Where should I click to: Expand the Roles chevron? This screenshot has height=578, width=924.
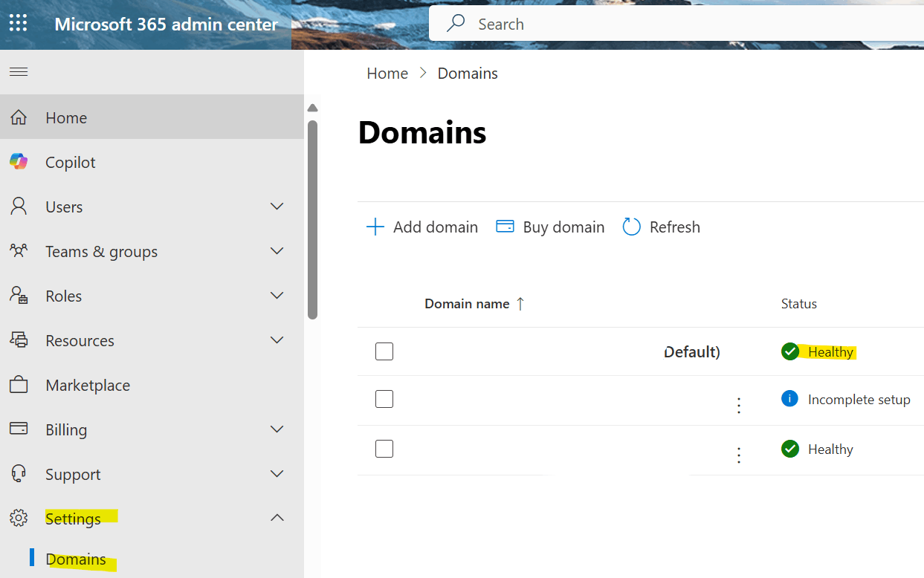[x=277, y=295]
